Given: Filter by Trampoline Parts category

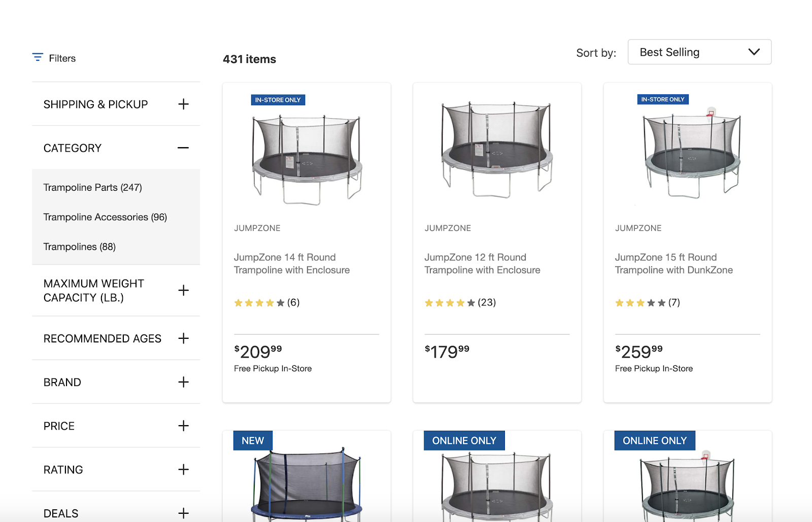Looking at the screenshot, I should point(92,188).
